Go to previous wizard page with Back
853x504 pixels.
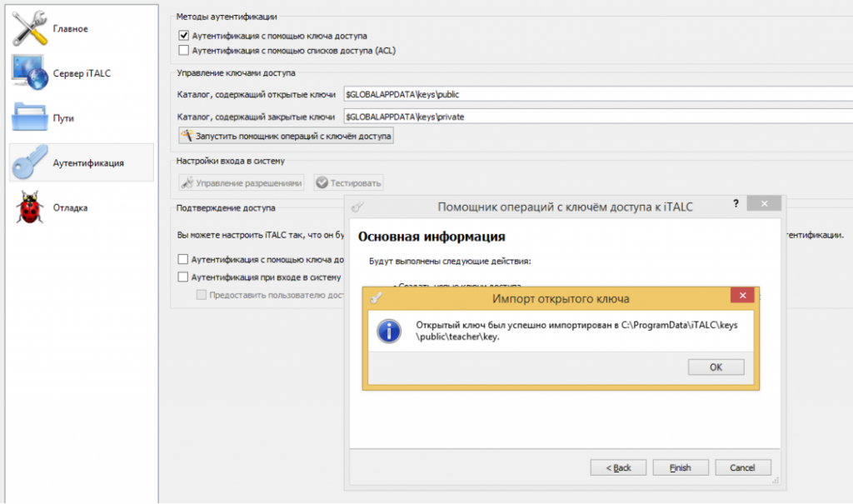(x=618, y=467)
